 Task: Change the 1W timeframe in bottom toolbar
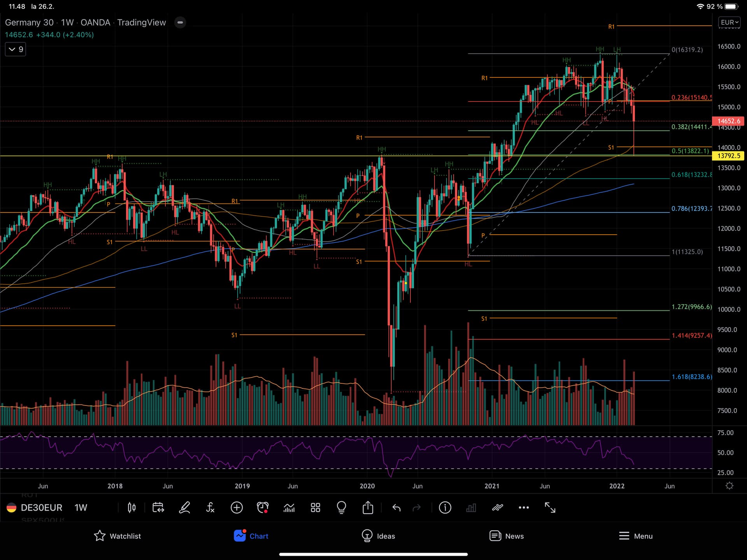[x=81, y=507]
